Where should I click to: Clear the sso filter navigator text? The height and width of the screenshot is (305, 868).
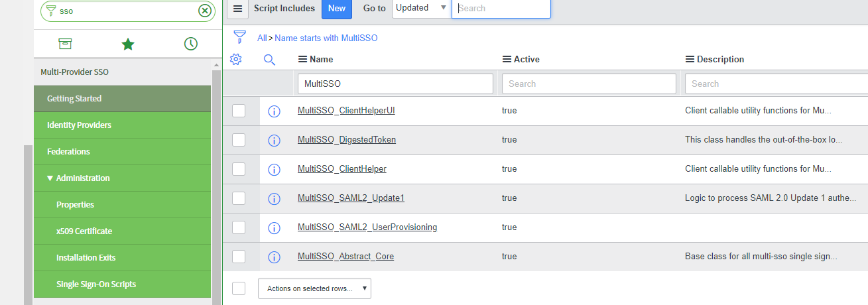(x=205, y=11)
